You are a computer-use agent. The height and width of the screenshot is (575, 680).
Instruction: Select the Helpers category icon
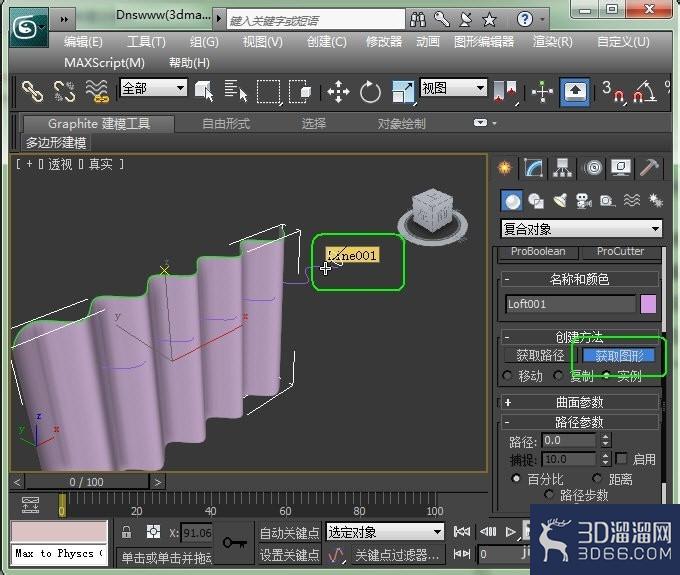click(x=607, y=201)
